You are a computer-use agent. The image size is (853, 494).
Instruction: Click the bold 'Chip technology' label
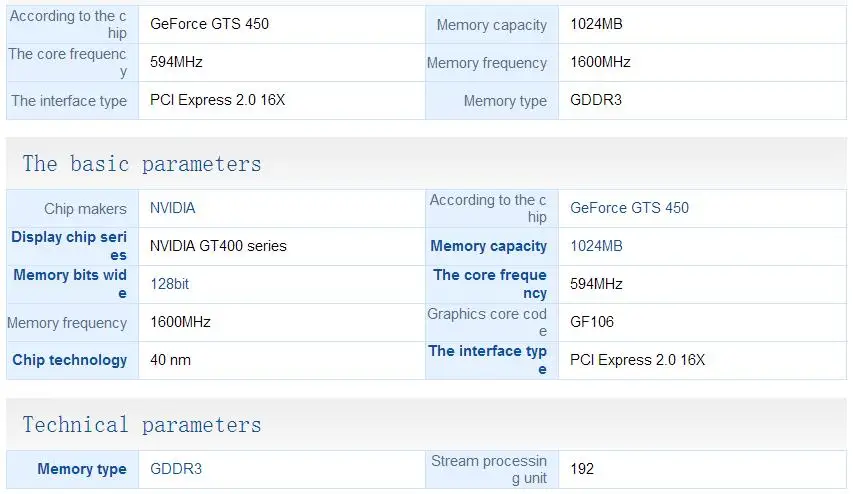70,360
